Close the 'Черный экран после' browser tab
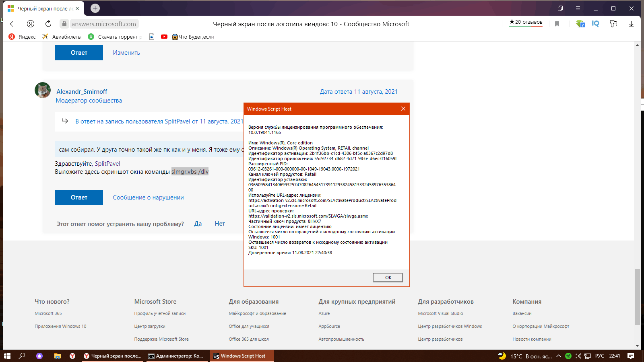 [77, 8]
